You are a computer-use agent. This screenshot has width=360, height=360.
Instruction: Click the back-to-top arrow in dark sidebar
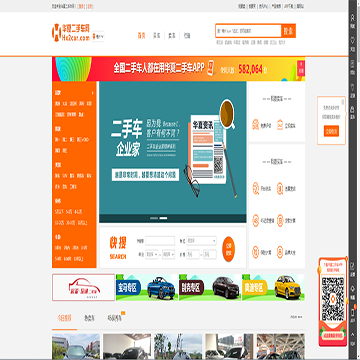pyautogui.click(x=353, y=334)
